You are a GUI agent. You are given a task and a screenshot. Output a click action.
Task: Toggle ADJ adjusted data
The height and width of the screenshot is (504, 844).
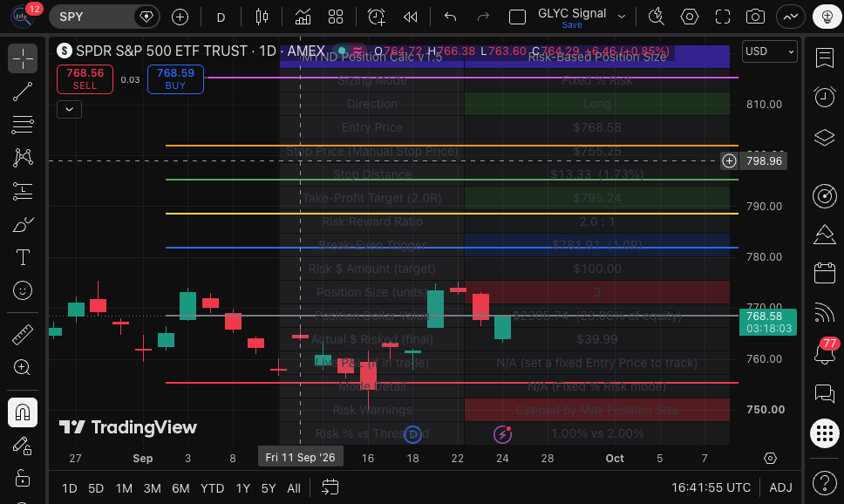(780, 487)
